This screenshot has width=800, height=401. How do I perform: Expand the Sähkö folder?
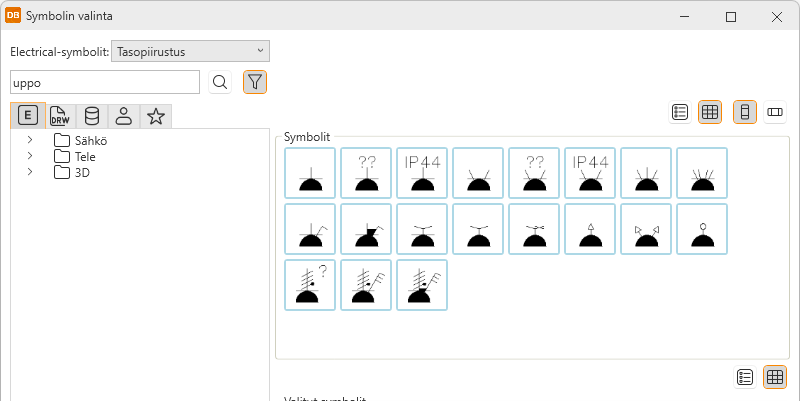30,140
